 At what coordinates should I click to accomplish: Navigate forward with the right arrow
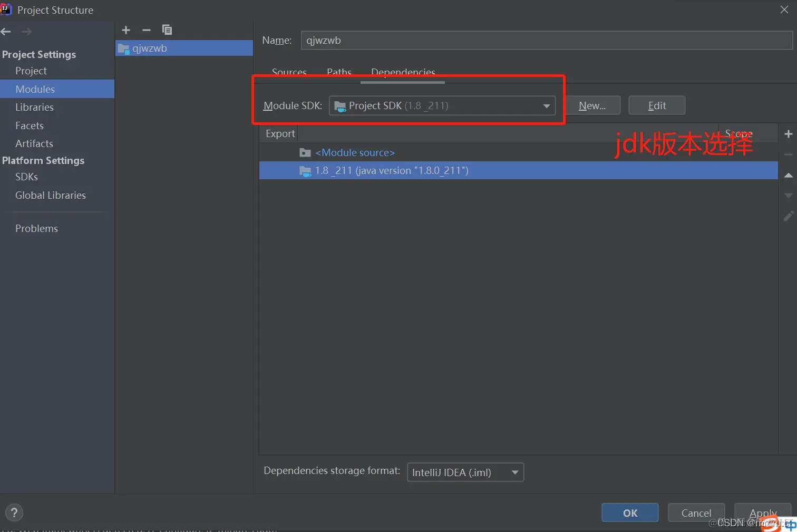(x=26, y=32)
